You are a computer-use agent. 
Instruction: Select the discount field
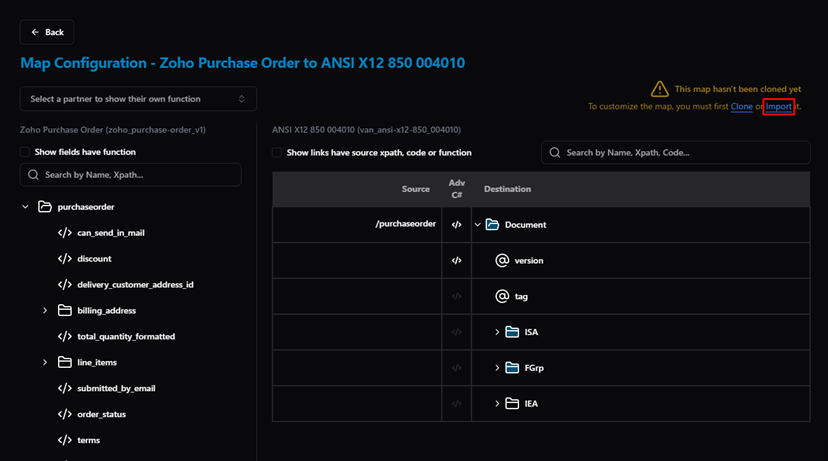pos(94,259)
